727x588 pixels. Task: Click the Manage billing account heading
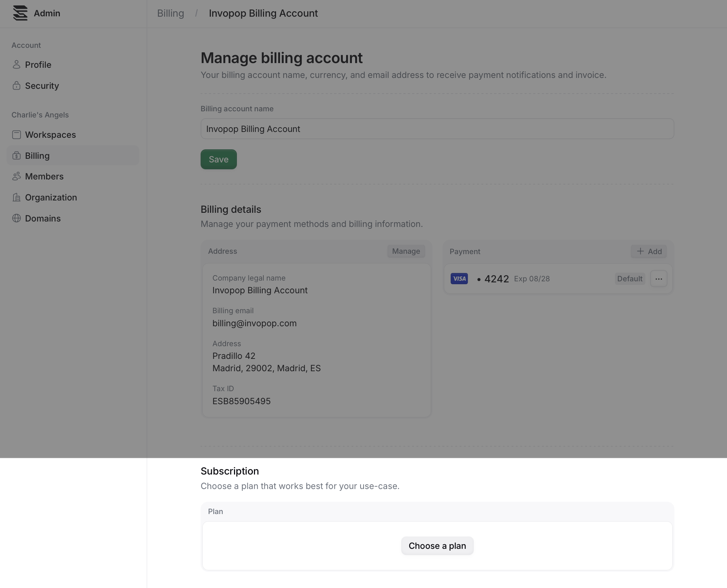pos(282,58)
